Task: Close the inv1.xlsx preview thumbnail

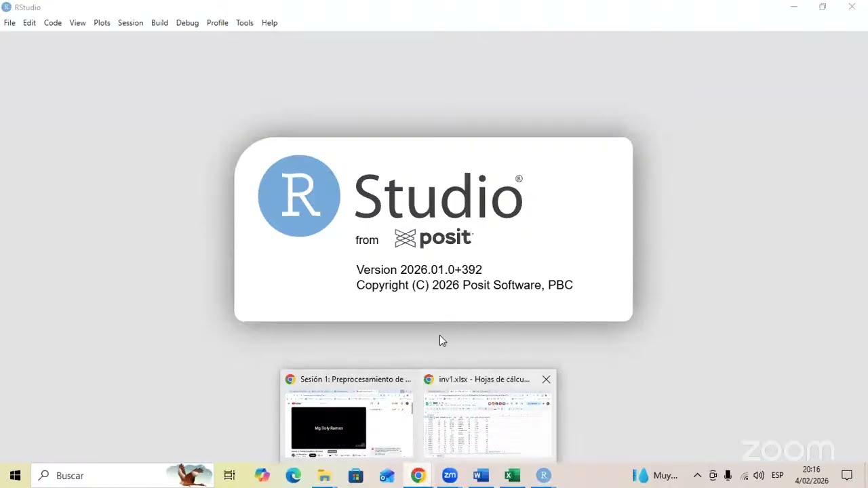Action: 546,380
